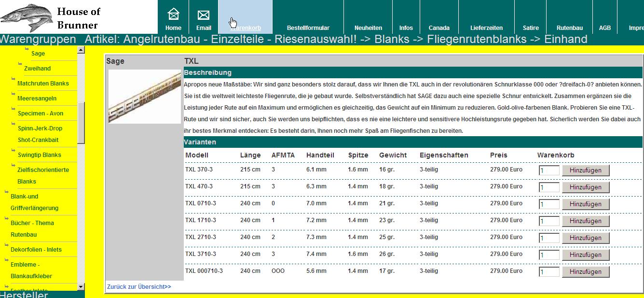Click quantity field for TXL 470-3
644x298 pixels.
(549, 187)
